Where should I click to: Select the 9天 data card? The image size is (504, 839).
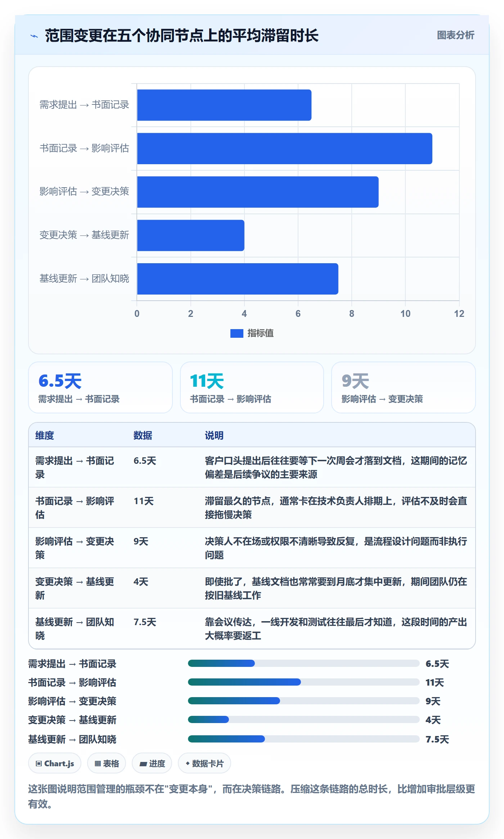403,387
